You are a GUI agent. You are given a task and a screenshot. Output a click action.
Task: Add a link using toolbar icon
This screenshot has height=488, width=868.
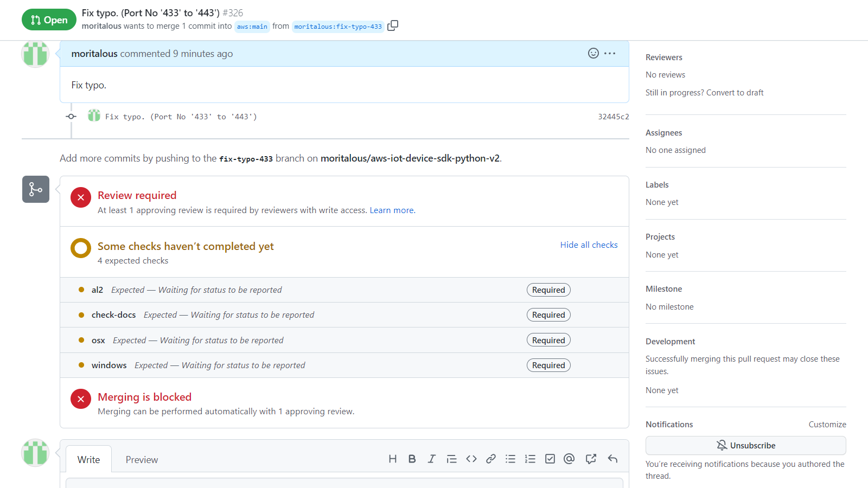click(x=491, y=459)
